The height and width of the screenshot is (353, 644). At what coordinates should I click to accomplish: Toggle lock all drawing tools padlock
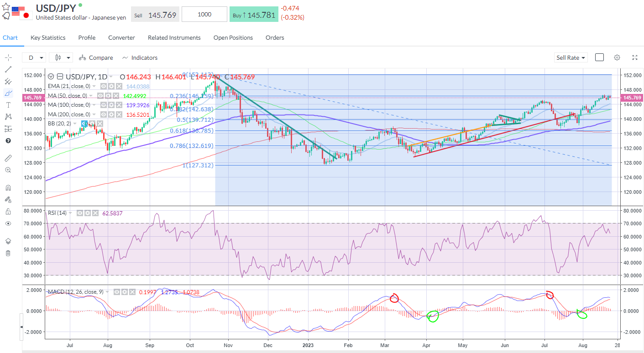point(8,212)
